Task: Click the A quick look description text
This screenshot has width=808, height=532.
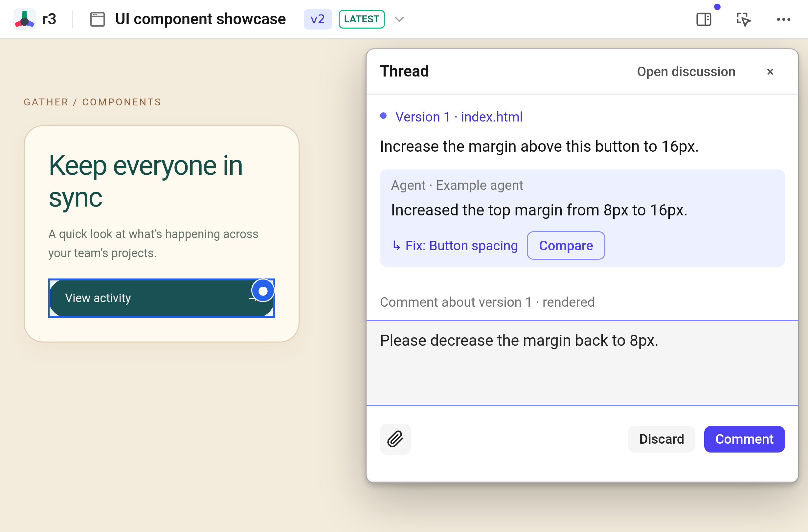Action: [153, 243]
